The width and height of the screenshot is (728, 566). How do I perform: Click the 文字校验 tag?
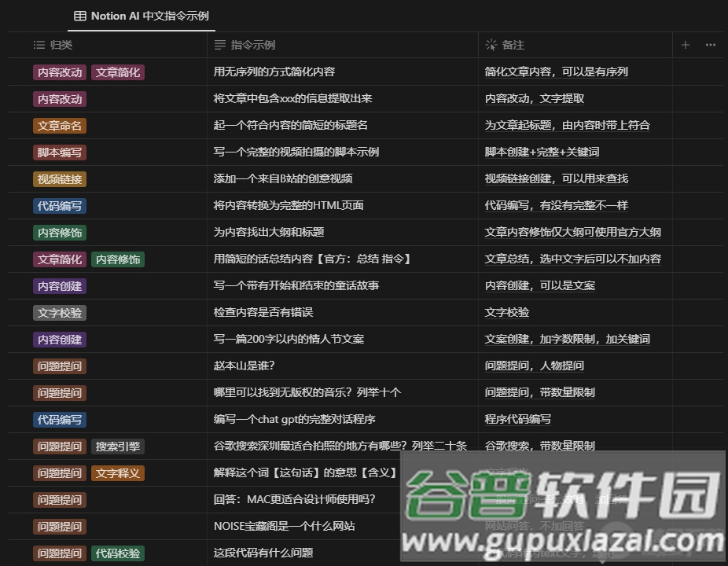59,312
